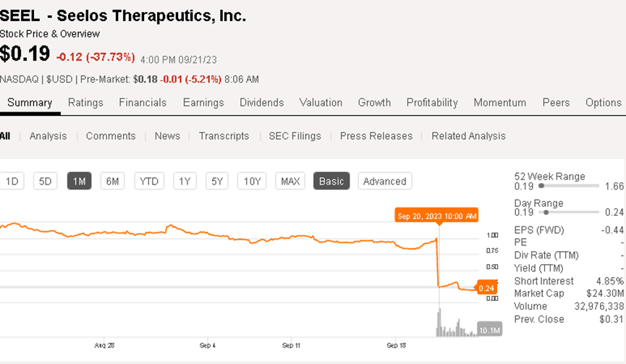Switch to Advanced chart mode
Screen dimensions: 626x364
pyautogui.click(x=384, y=181)
